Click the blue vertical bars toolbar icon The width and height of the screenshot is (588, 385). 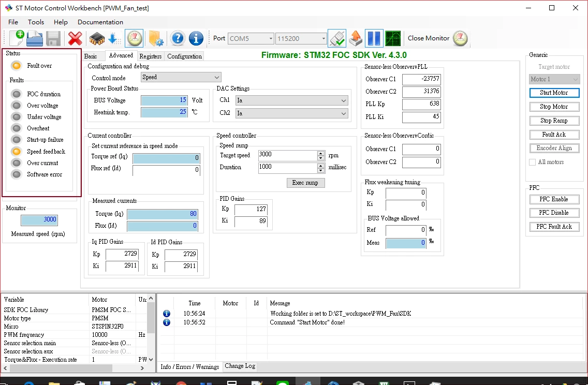(374, 38)
